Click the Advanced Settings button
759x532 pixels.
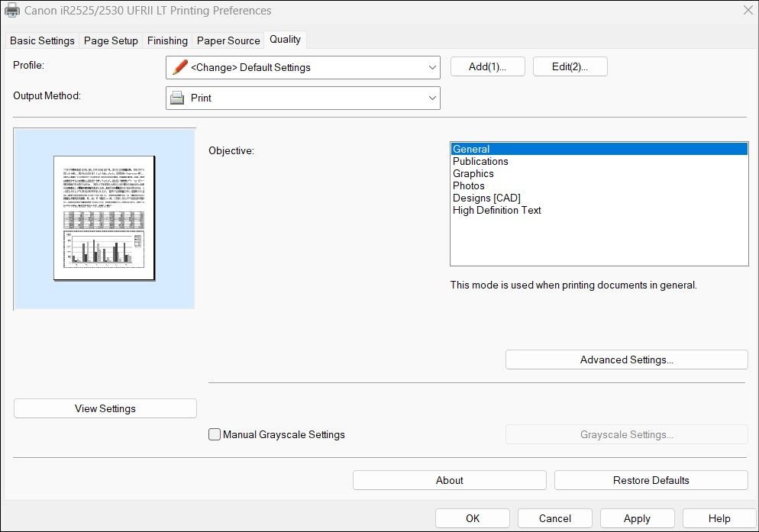(x=626, y=359)
